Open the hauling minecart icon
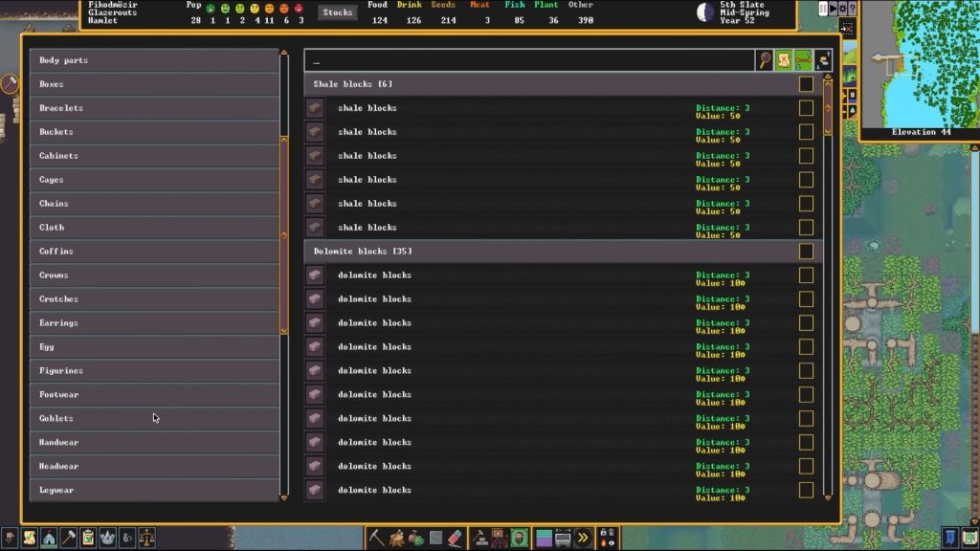This screenshot has width=980, height=551. click(563, 538)
